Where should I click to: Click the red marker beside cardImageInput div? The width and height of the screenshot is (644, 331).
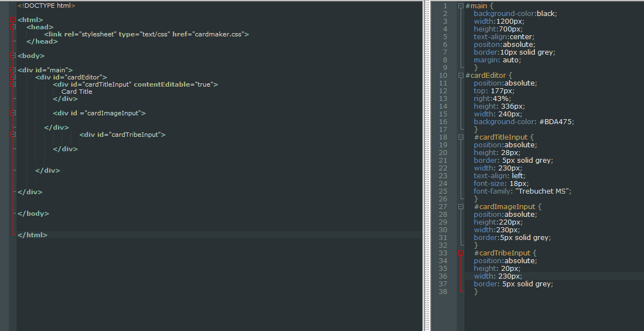12,113
